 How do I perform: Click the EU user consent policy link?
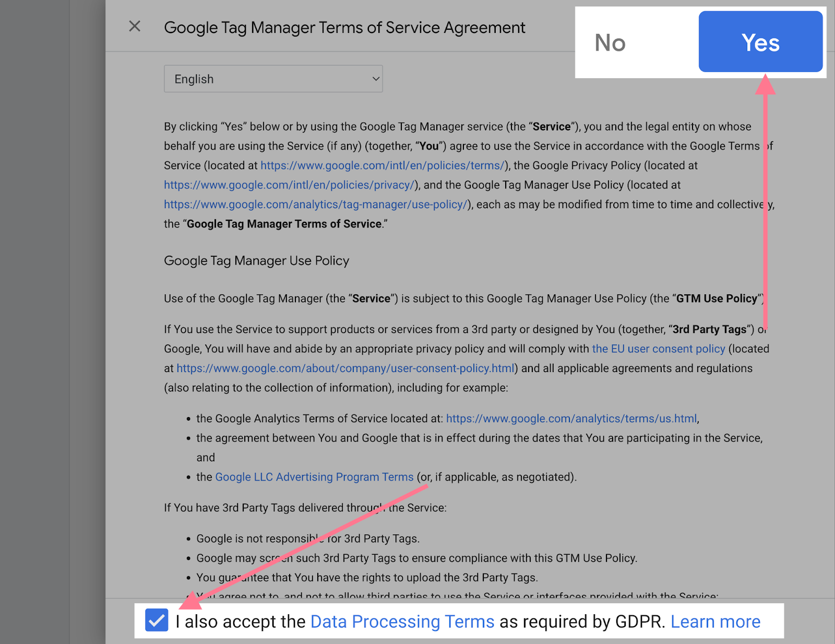tap(659, 349)
